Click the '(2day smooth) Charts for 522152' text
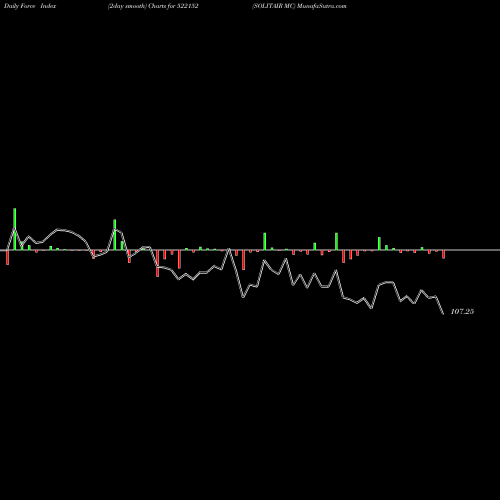This screenshot has height=500, width=500. [153, 6]
